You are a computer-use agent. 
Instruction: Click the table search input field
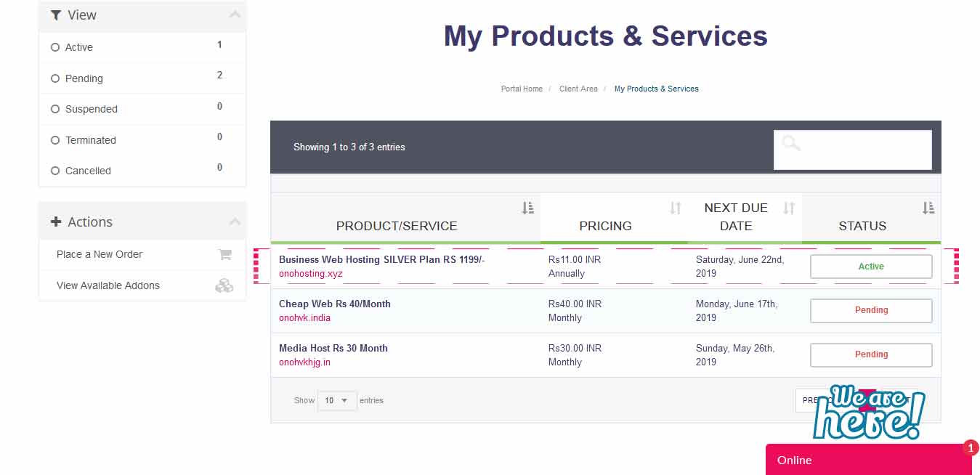click(x=864, y=150)
